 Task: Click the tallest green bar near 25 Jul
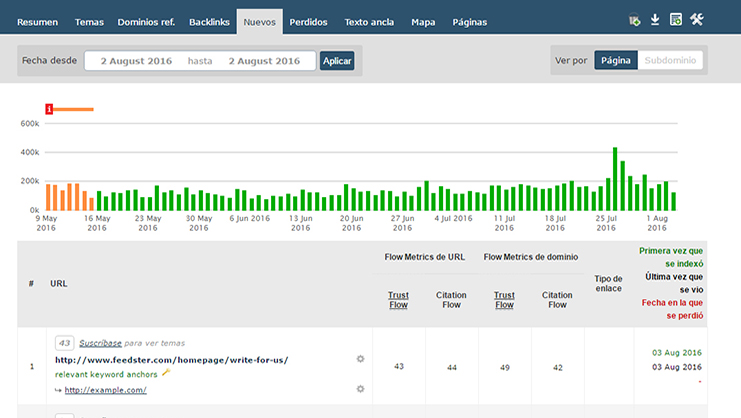pyautogui.click(x=615, y=179)
